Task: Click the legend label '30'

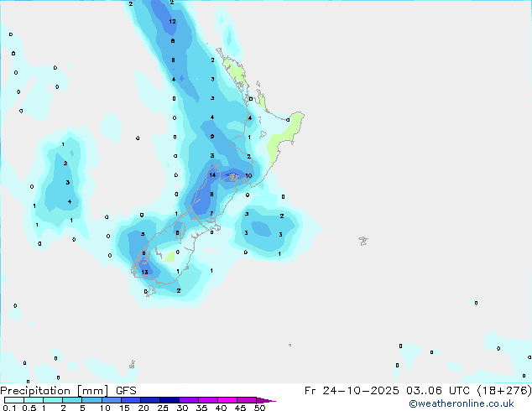Action: (x=182, y=408)
